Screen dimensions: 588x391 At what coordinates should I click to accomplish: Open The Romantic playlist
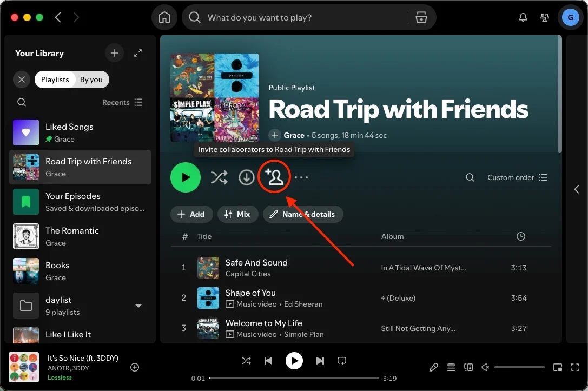pos(80,236)
